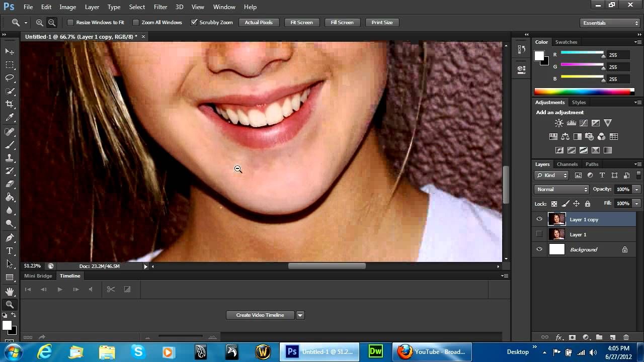Select the Lasso tool
Image resolution: width=644 pixels, height=362 pixels.
[x=10, y=78]
